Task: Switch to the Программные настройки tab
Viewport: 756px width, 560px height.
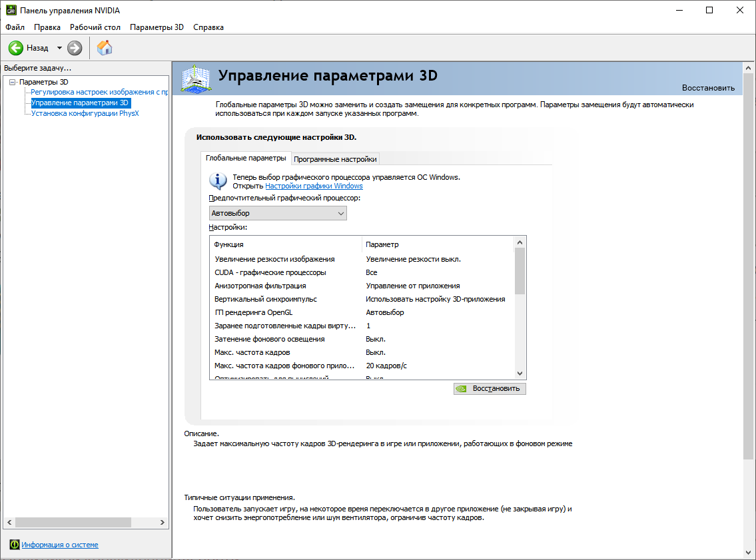Action: (336, 159)
